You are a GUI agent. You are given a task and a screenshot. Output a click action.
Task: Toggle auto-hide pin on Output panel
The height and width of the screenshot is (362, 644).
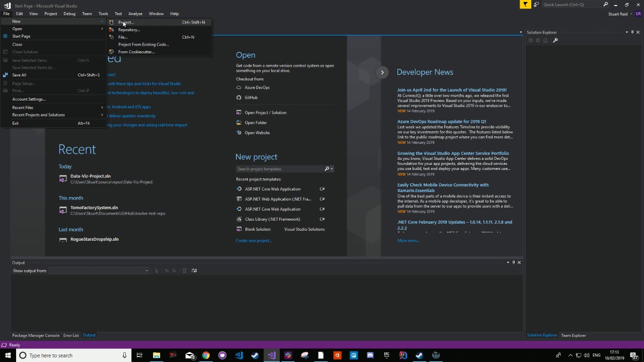514,262
